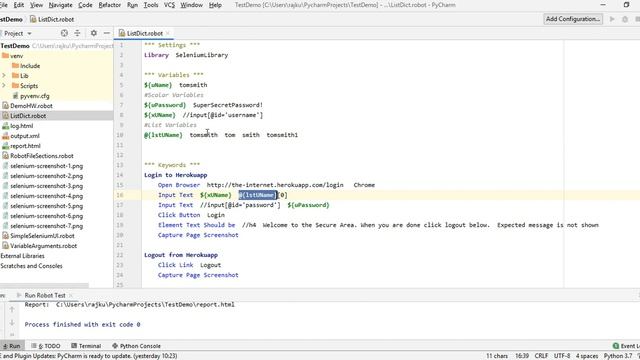This screenshot has width=640, height=360.
Task: Close the ListDict.robot editor tab
Action: 168,33
